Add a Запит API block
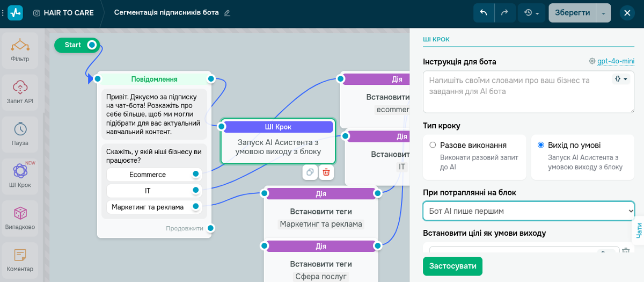The image size is (644, 282). pyautogui.click(x=20, y=92)
